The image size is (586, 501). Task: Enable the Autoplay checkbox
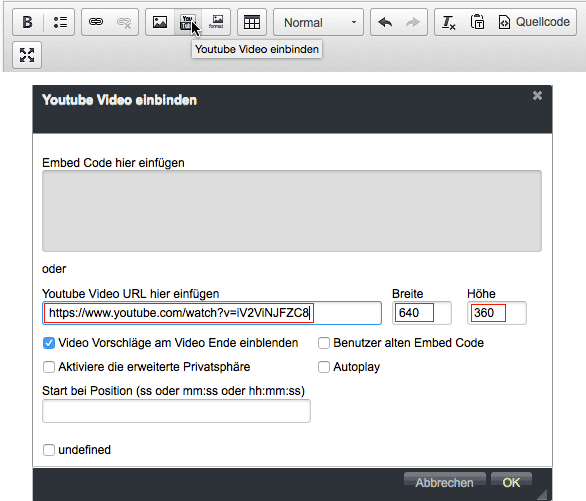pos(324,367)
